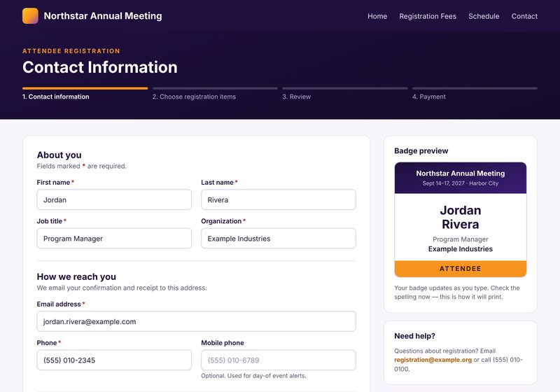Open the Northstar Annual Meeting site title
The width and height of the screenshot is (560, 392).
click(103, 15)
